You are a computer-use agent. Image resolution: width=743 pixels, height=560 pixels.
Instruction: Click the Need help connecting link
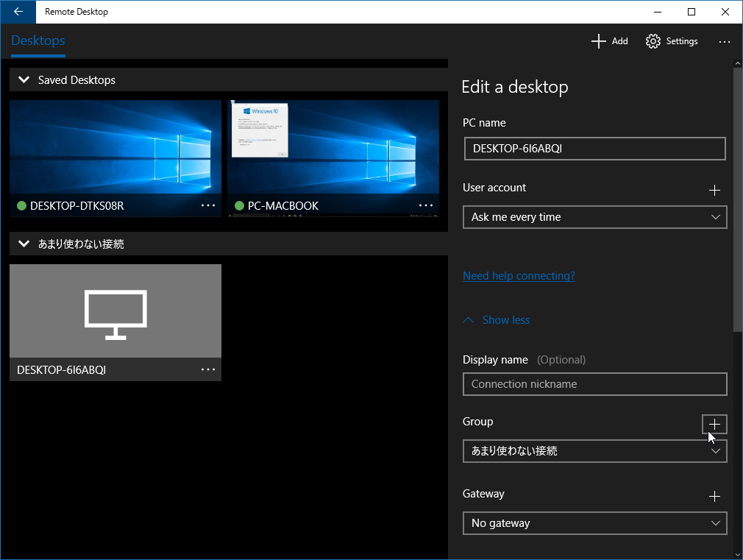click(519, 276)
